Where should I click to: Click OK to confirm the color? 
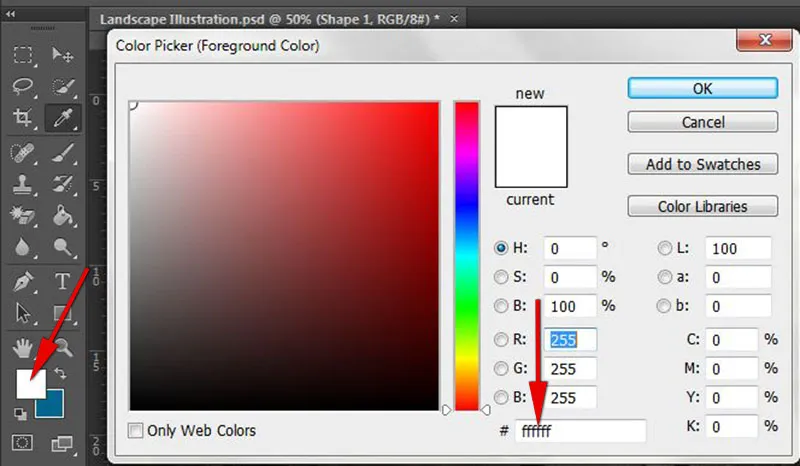pos(703,88)
